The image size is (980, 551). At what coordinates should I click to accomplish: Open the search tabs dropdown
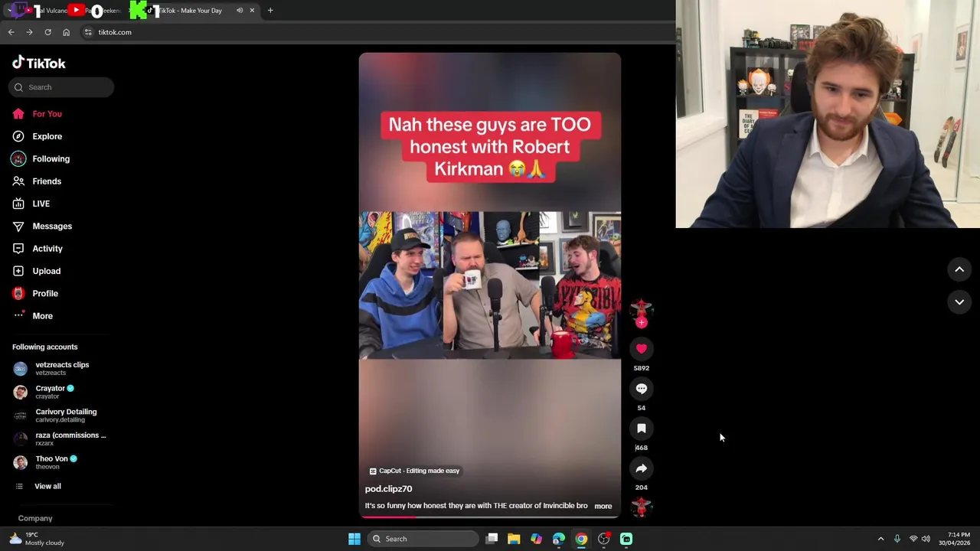[x=9, y=11]
